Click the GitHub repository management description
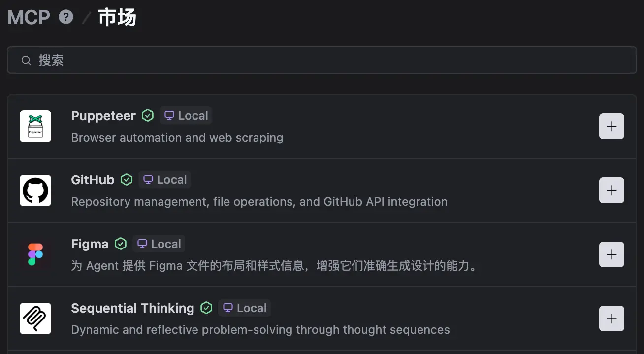The image size is (644, 354). point(259,202)
